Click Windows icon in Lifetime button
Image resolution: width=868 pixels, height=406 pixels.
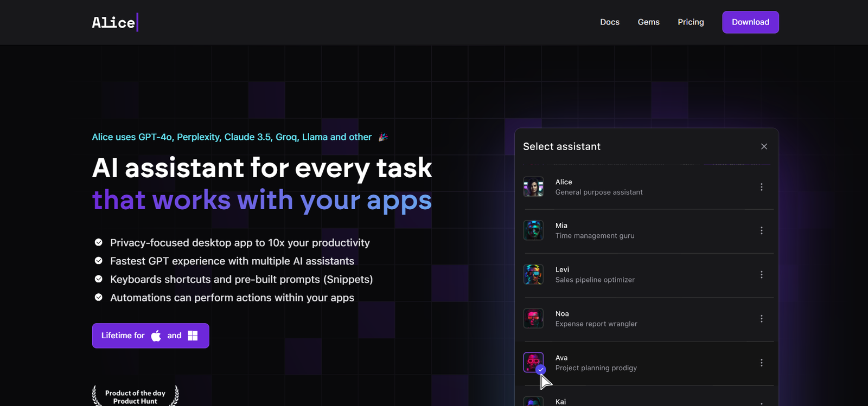click(193, 336)
